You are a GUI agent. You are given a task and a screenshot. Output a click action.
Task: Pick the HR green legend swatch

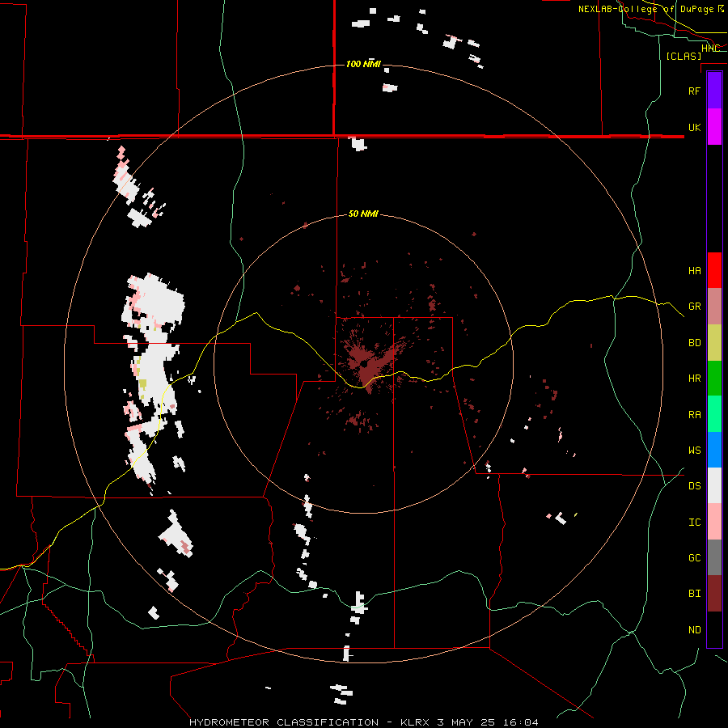714,379
